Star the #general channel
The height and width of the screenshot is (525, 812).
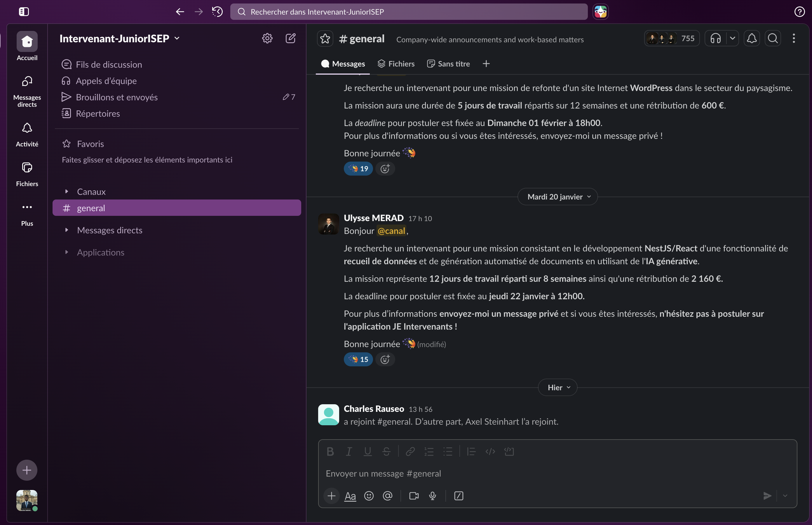[x=325, y=38]
